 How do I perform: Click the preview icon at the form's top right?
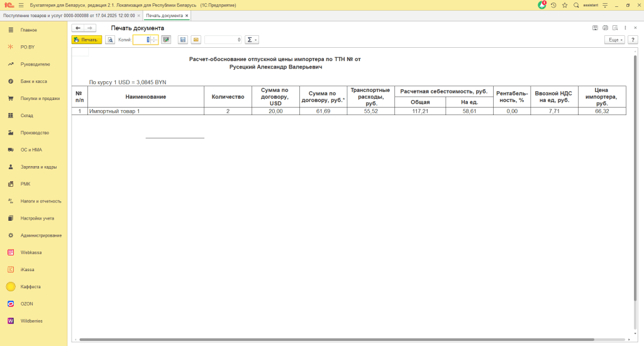[615, 28]
